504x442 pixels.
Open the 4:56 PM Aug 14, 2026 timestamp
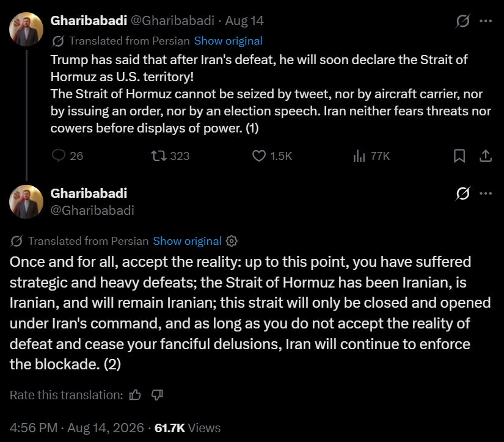tap(77, 428)
